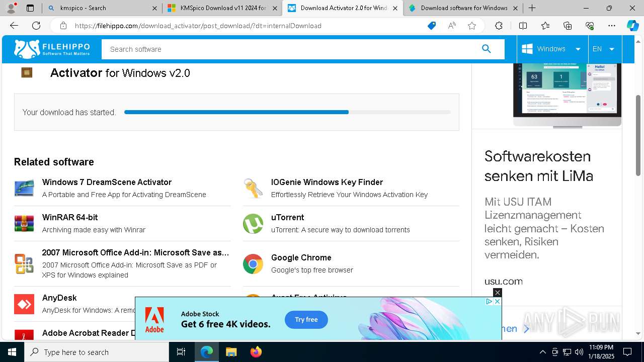Open Task View on the taskbar
The width and height of the screenshot is (644, 362).
point(181,352)
